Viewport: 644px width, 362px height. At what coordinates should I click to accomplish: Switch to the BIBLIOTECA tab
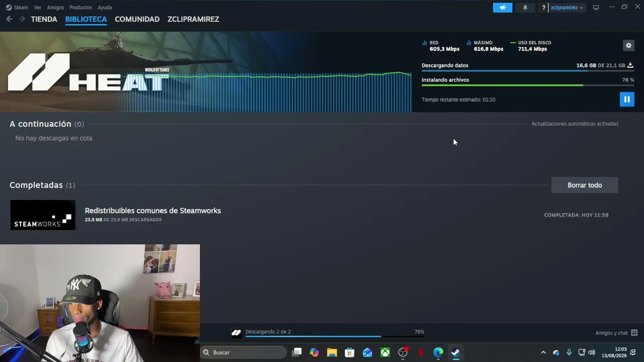point(86,19)
